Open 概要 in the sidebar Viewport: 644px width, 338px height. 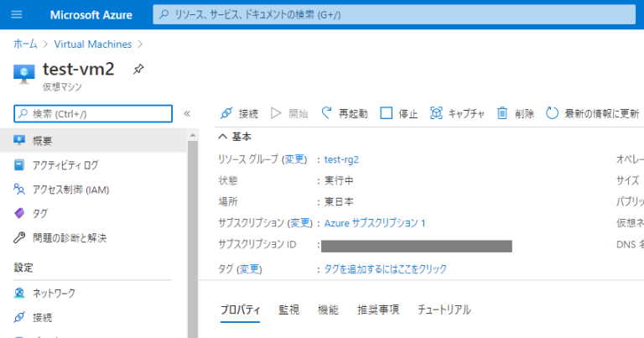(93, 141)
